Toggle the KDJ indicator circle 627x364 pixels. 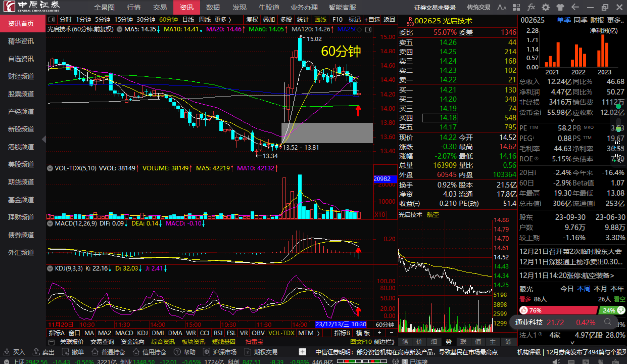point(50,269)
